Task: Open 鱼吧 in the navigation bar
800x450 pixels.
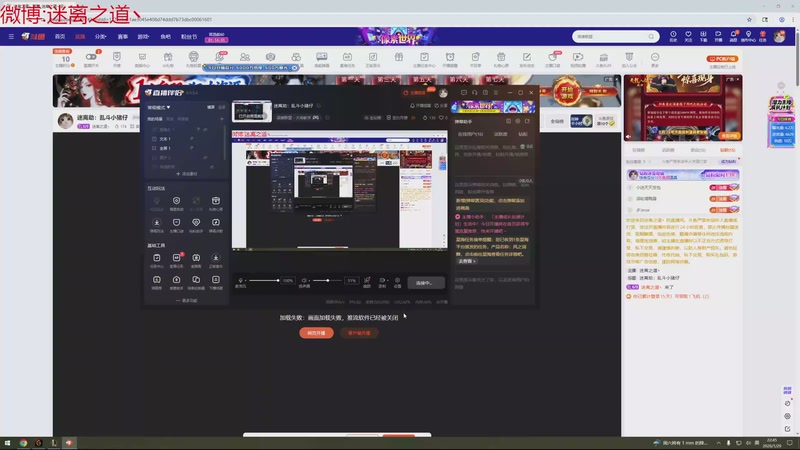Action: pos(165,37)
